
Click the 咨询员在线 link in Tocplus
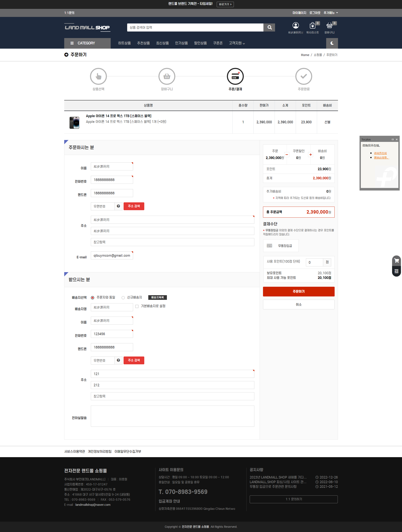[380, 153]
